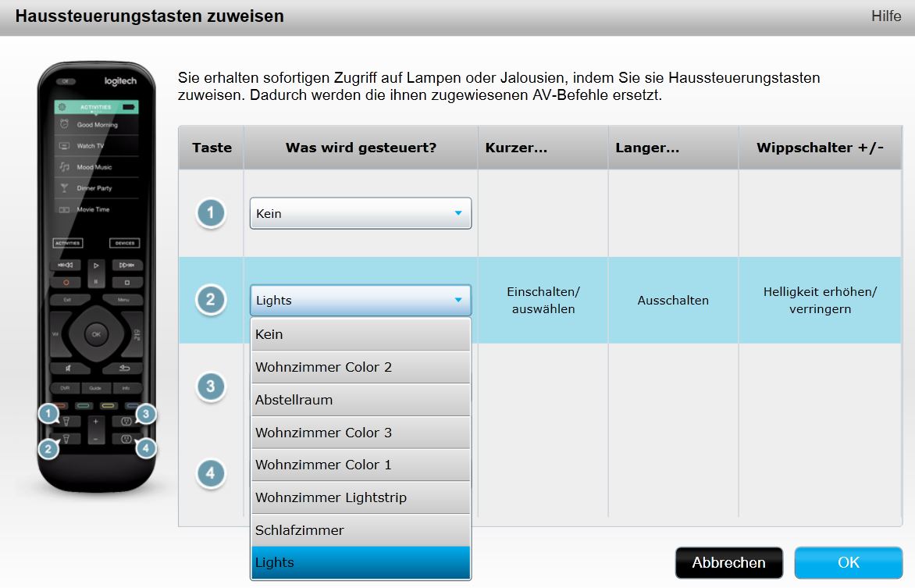The width and height of the screenshot is (915, 588).
Task: Collapse the Lights dropdown for button 2
Action: coord(361,300)
